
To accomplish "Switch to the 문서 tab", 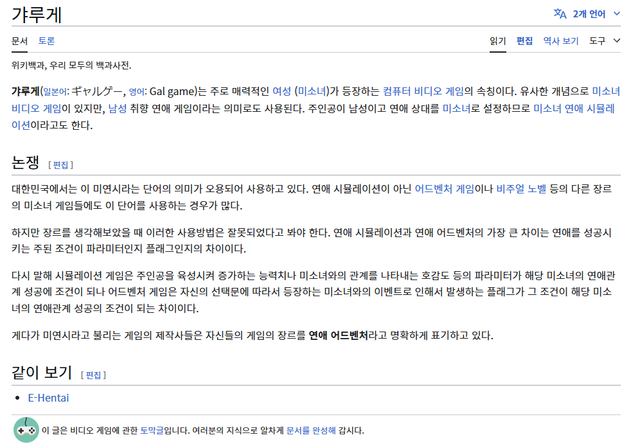I will point(19,41).
